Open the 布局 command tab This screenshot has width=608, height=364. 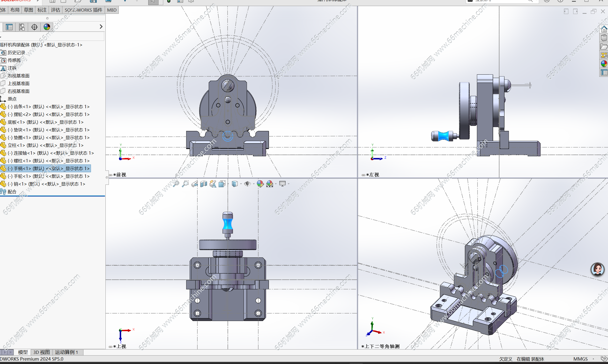[15, 10]
